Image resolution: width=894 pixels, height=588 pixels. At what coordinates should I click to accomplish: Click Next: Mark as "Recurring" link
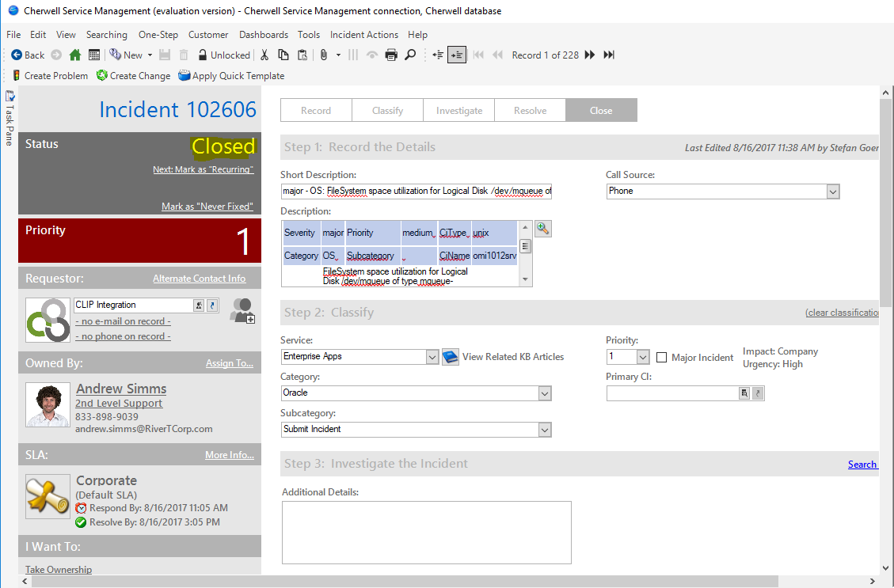click(x=203, y=169)
